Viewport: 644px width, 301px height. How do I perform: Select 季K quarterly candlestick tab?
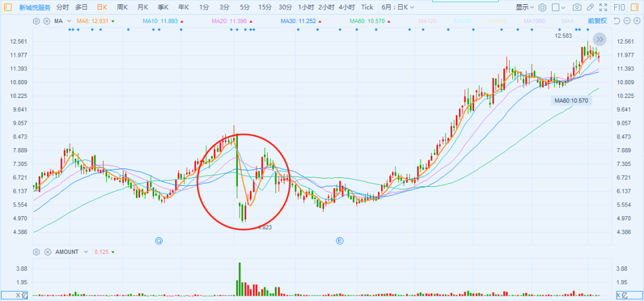click(x=163, y=7)
